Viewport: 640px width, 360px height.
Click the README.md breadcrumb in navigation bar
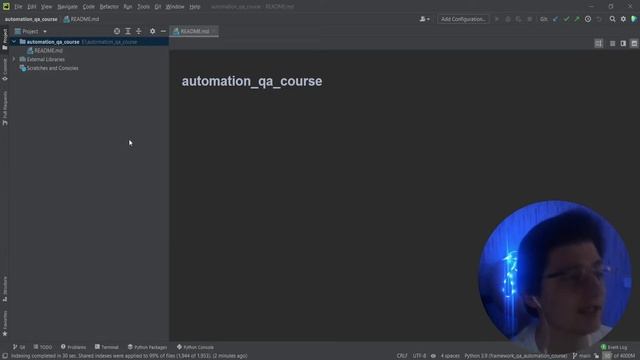click(82, 19)
